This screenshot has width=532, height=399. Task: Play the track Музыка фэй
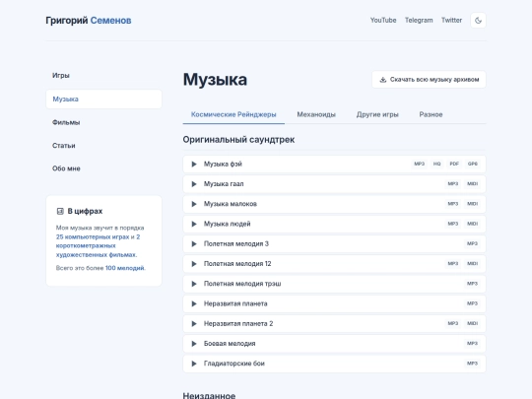(x=194, y=165)
